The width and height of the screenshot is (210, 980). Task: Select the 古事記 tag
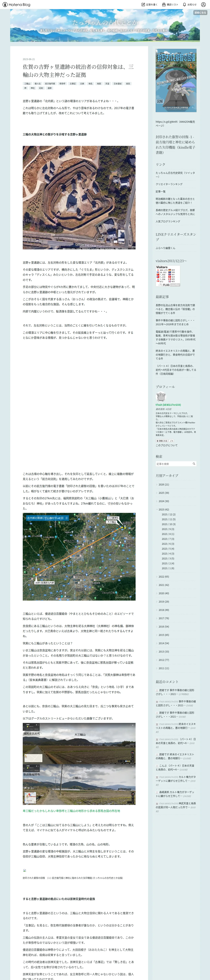pos(72,84)
